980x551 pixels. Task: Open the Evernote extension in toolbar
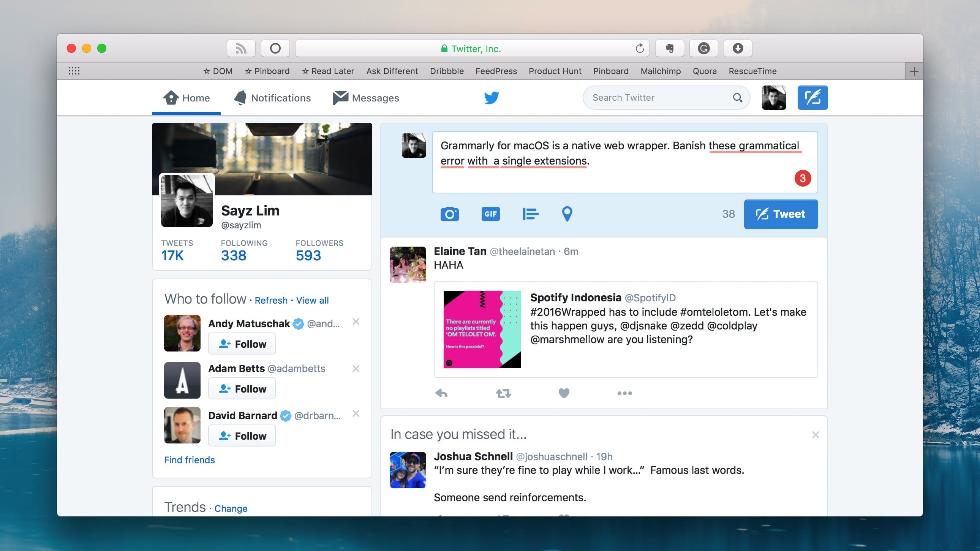[670, 48]
